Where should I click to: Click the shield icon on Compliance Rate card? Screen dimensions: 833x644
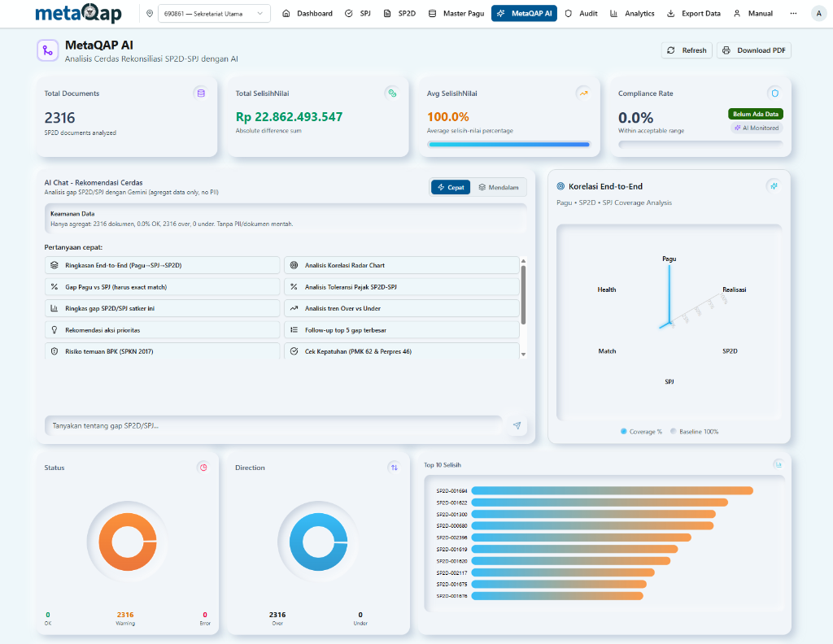(x=775, y=93)
